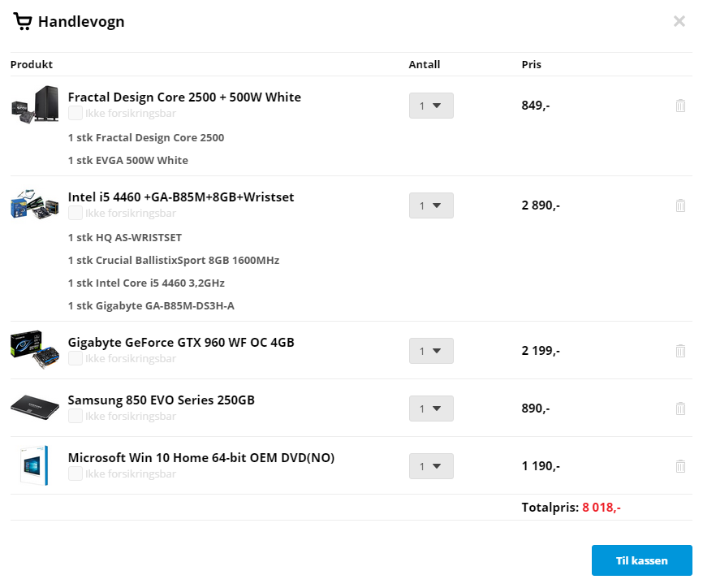703x588 pixels.
Task: Open the Samsung 850 EVO Series 250GB product link
Action: coord(161,400)
